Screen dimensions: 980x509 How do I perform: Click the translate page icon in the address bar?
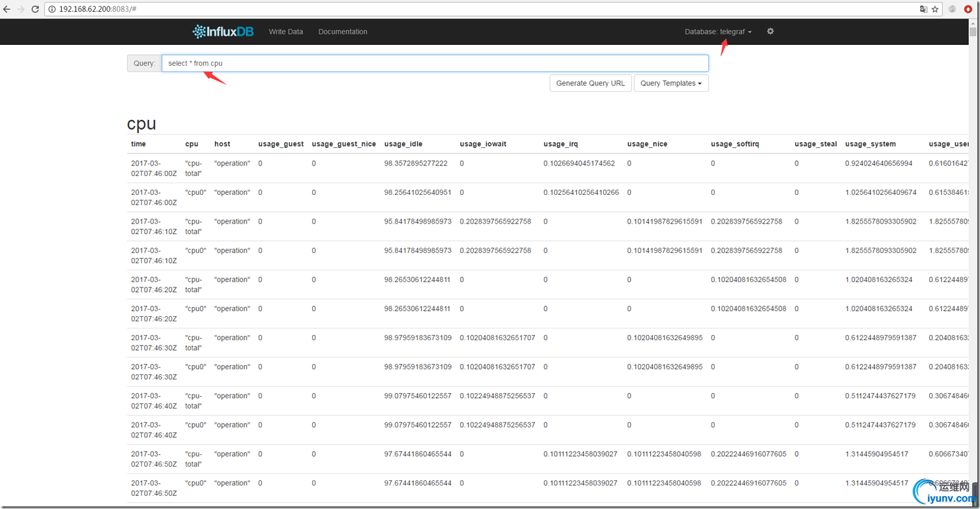click(x=923, y=9)
